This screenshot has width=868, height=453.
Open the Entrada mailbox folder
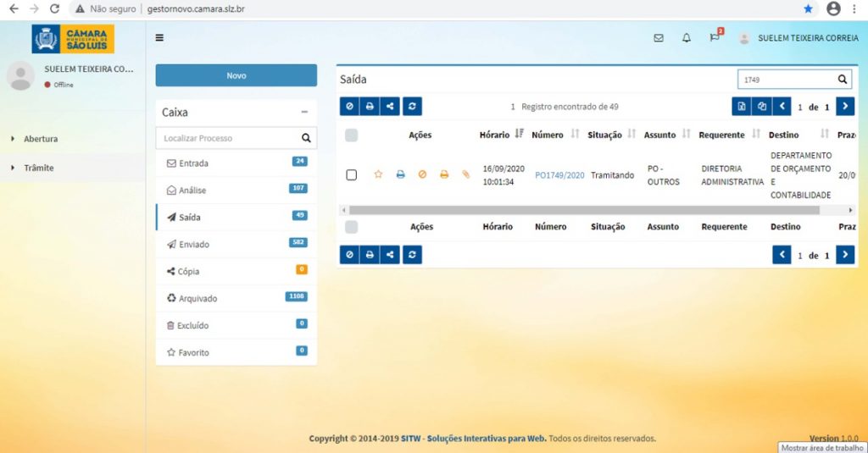(x=236, y=163)
